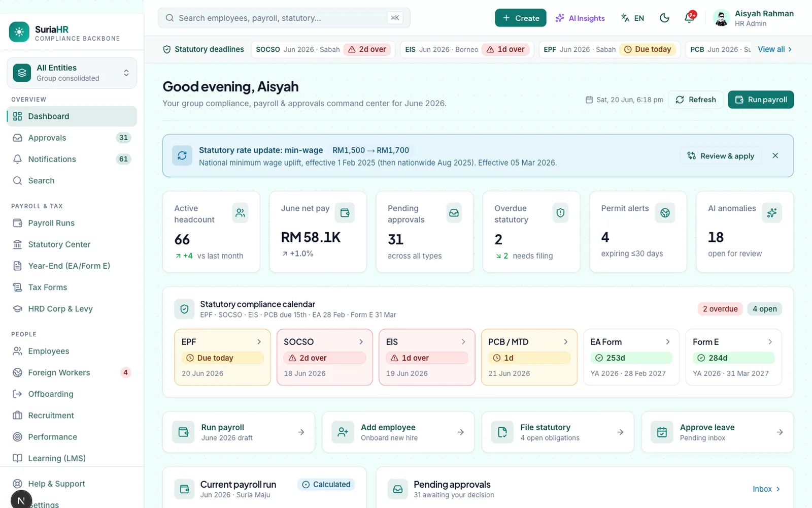The width and height of the screenshot is (812, 508).
Task: Dismiss the statutory rate update banner
Action: click(775, 155)
